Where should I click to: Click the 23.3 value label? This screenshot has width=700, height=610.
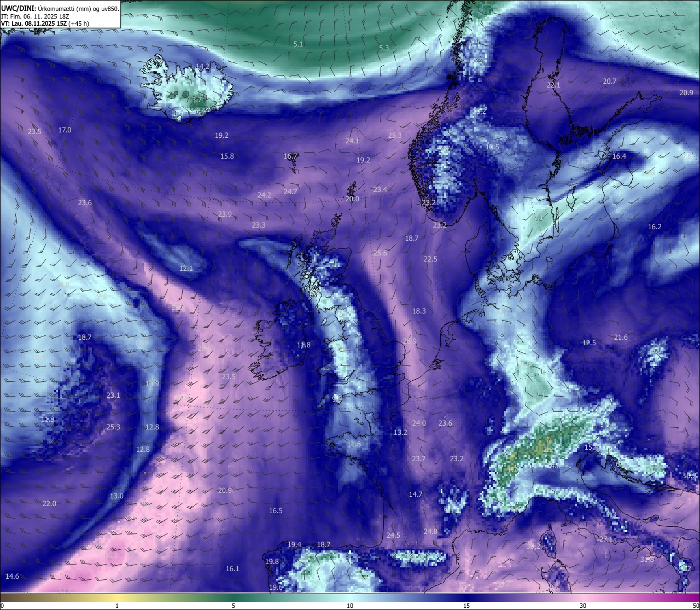point(259,225)
